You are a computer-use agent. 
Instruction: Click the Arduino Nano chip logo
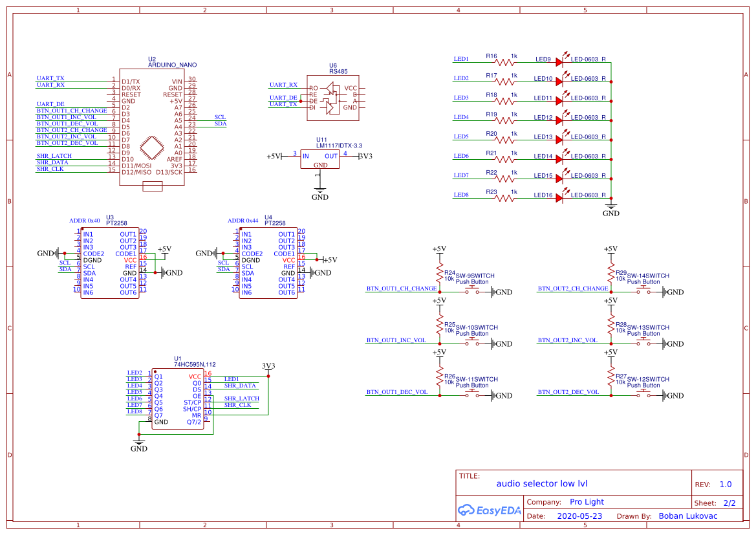[x=153, y=147]
